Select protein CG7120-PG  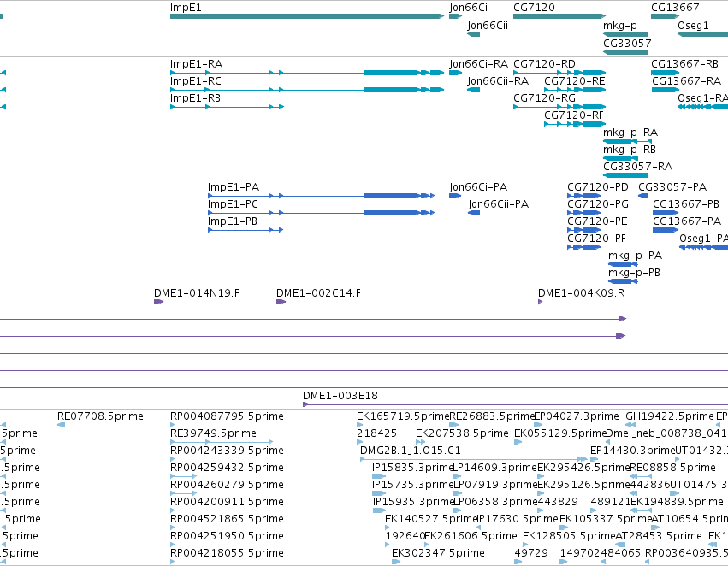[x=584, y=213]
